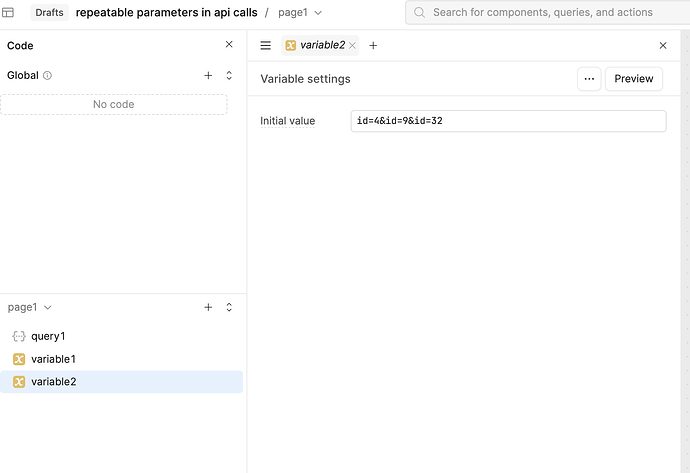Close the Code panel
Image resolution: width=690 pixels, height=473 pixels.
[229, 45]
